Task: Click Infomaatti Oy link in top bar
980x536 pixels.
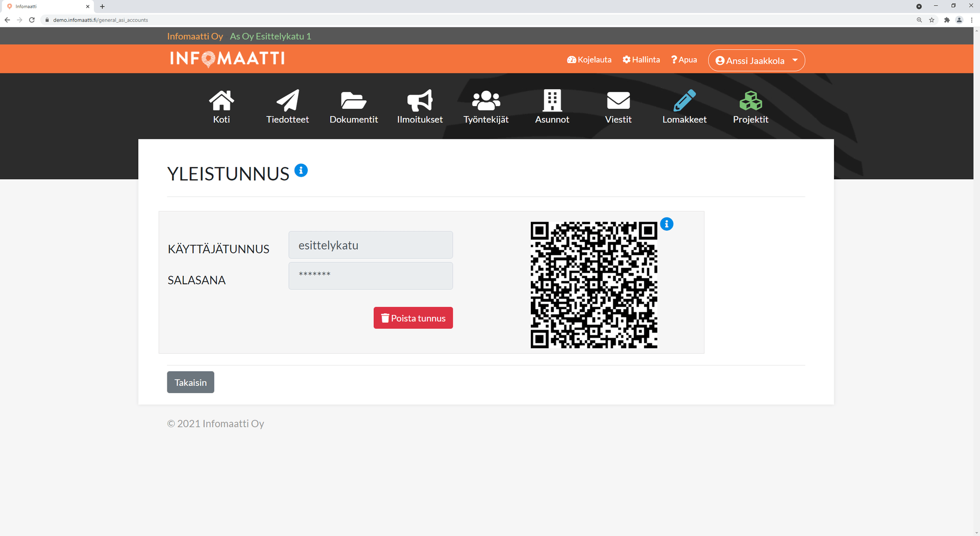Action: coord(195,36)
